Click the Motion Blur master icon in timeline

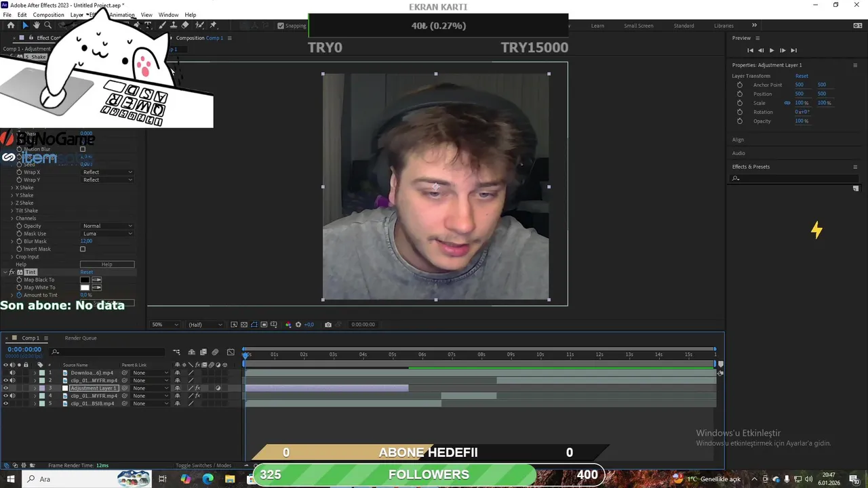coord(216,352)
